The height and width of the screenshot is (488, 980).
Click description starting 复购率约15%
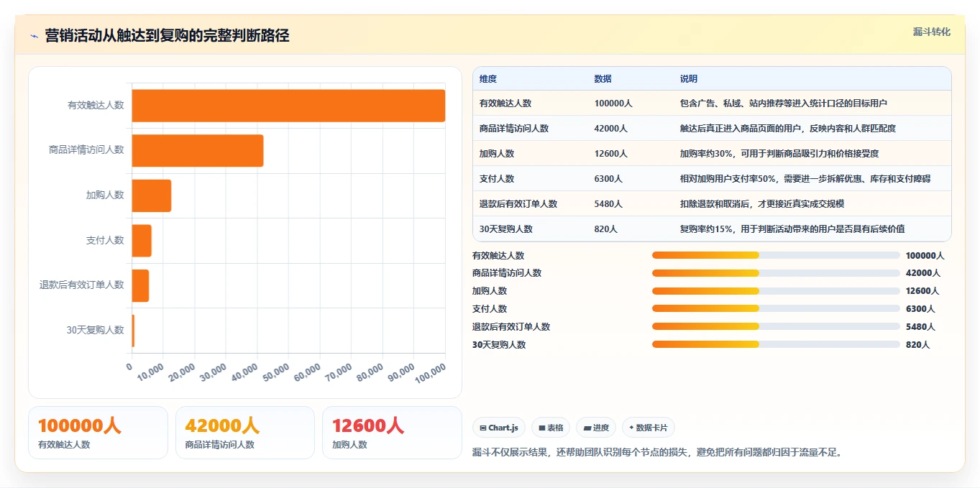coord(792,229)
